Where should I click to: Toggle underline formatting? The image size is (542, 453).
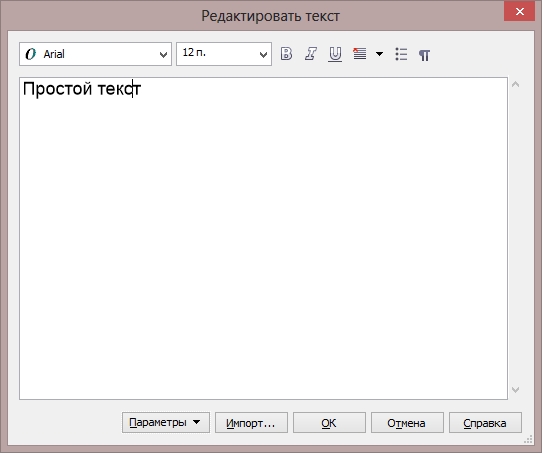[335, 54]
